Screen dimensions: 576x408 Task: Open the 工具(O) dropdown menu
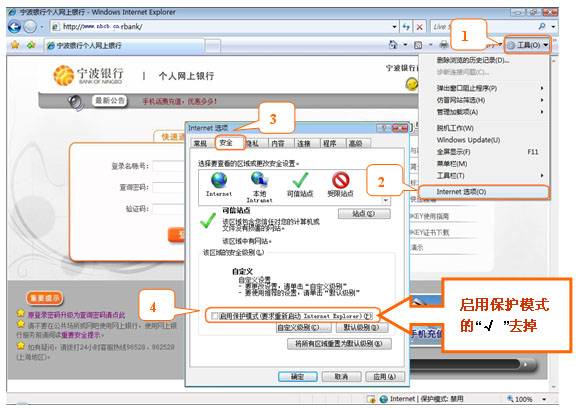528,45
